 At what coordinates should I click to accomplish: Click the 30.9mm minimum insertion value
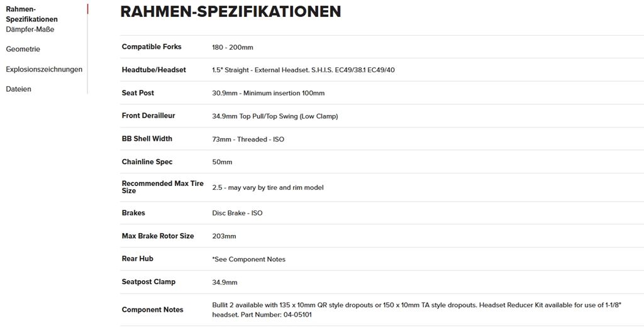pos(269,93)
